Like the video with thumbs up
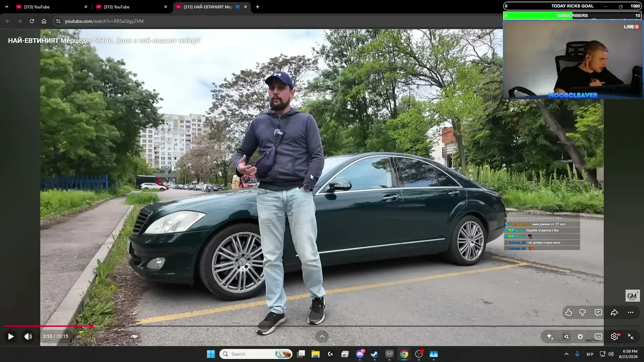The image size is (644, 362). [x=569, y=312]
